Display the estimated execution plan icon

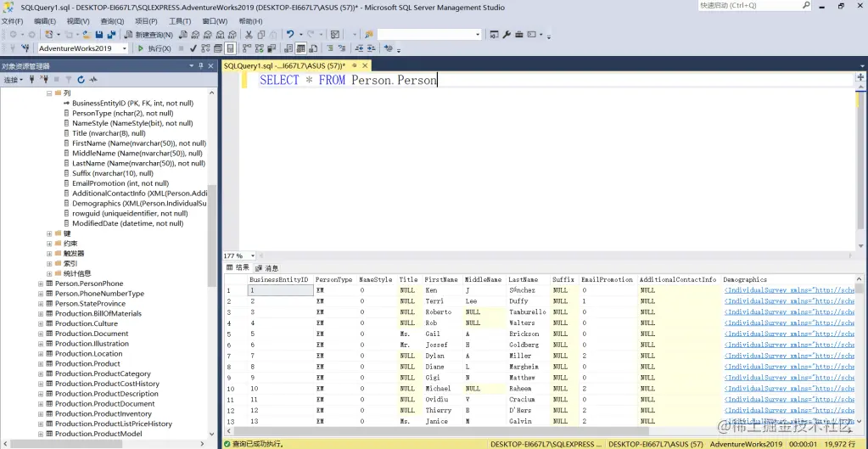205,48
